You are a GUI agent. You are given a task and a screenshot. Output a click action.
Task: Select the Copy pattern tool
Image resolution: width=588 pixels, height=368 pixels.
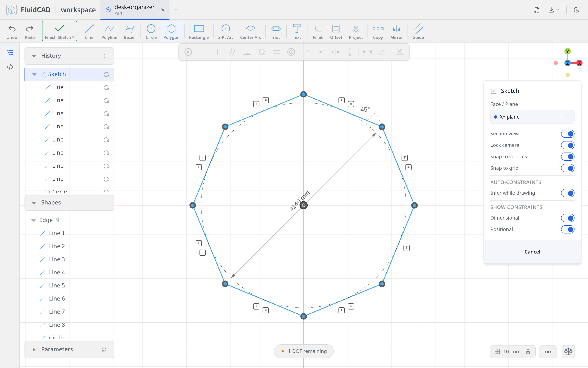coord(378,32)
